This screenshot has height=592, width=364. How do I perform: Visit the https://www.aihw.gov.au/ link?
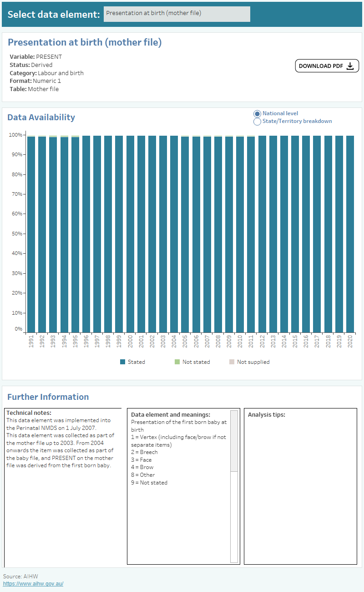click(32, 584)
